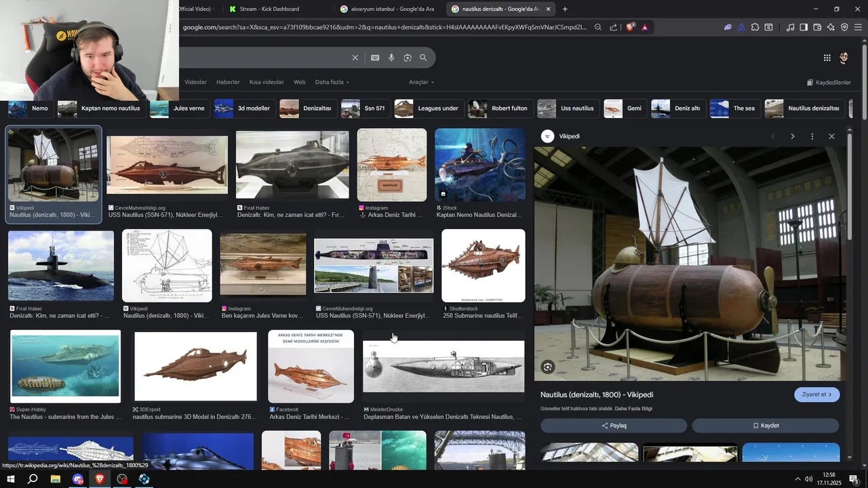868x488 pixels.
Task: Click the Paylaş share button
Action: [x=614, y=426]
